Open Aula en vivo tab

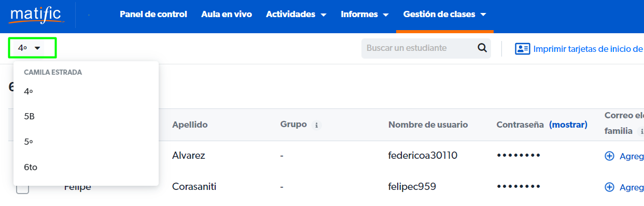[227, 15]
